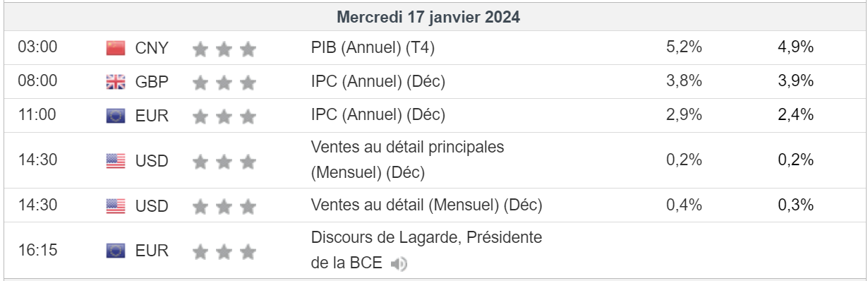
Task: Click the star rating in the Lagarde speech row
Action: pyautogui.click(x=224, y=251)
